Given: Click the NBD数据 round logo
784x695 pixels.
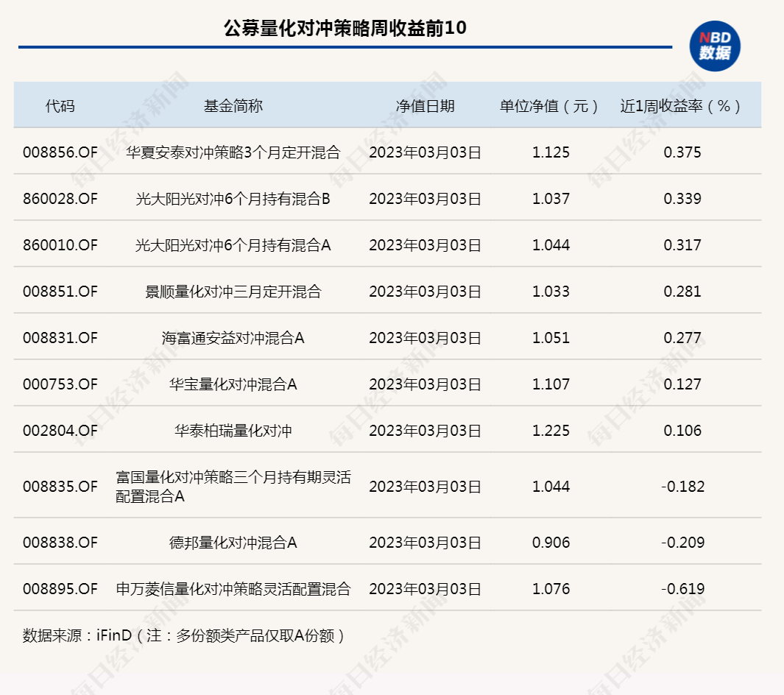Looking at the screenshot, I should 715,46.
